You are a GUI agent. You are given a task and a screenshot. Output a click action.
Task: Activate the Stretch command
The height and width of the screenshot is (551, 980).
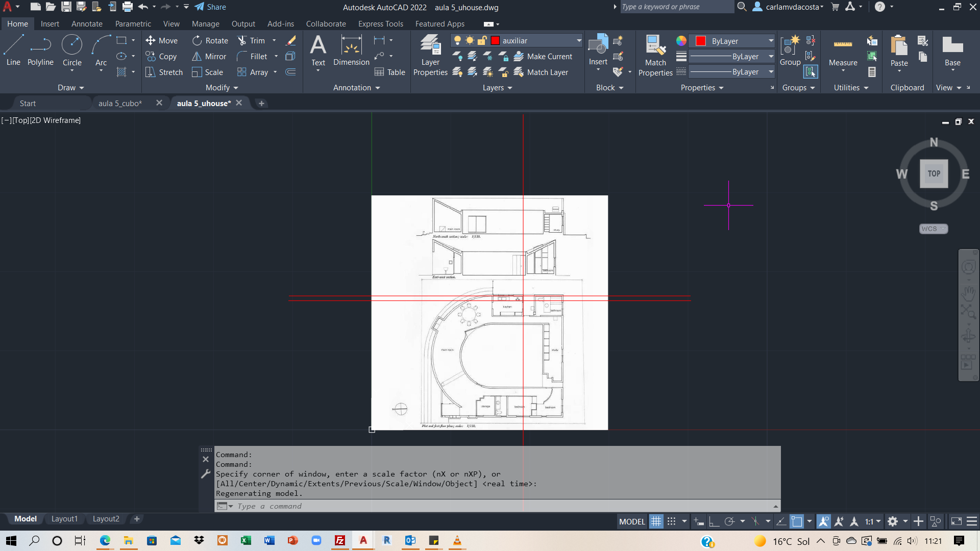pos(164,72)
